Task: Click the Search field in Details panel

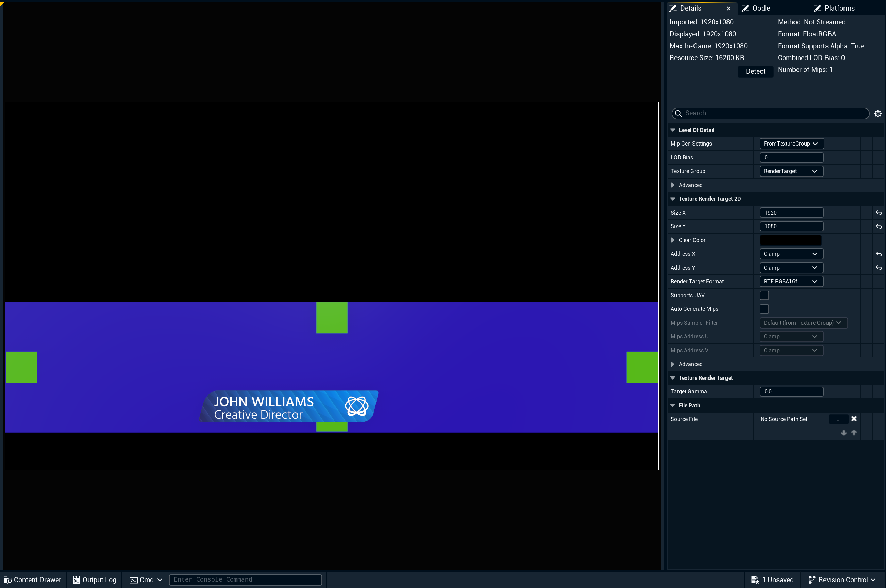Action: coord(770,113)
